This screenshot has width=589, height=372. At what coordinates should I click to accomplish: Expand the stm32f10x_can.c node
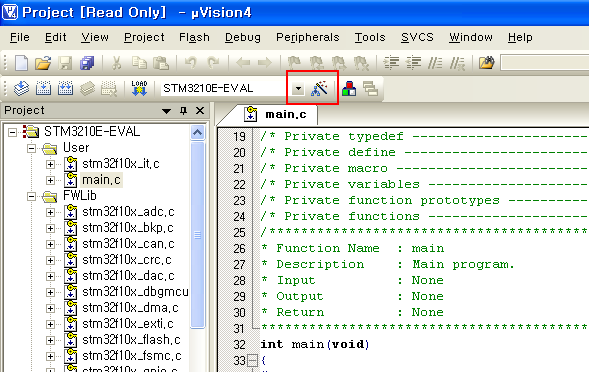pos(50,244)
